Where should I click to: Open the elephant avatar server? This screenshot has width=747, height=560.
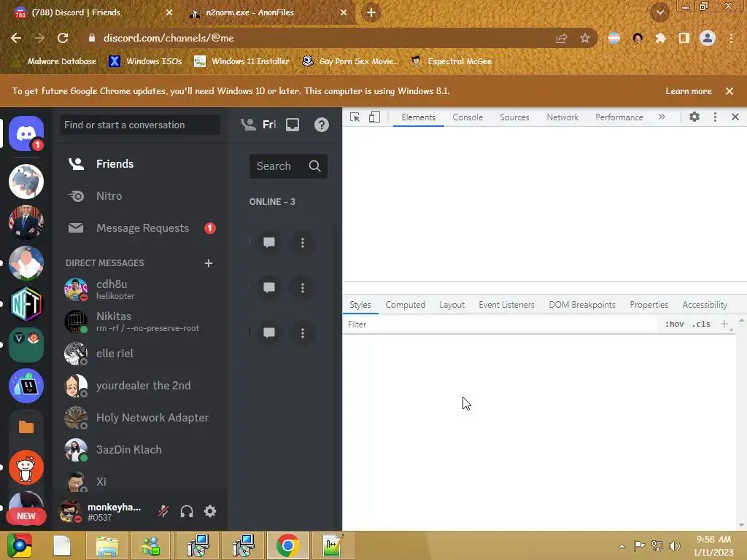(26, 182)
